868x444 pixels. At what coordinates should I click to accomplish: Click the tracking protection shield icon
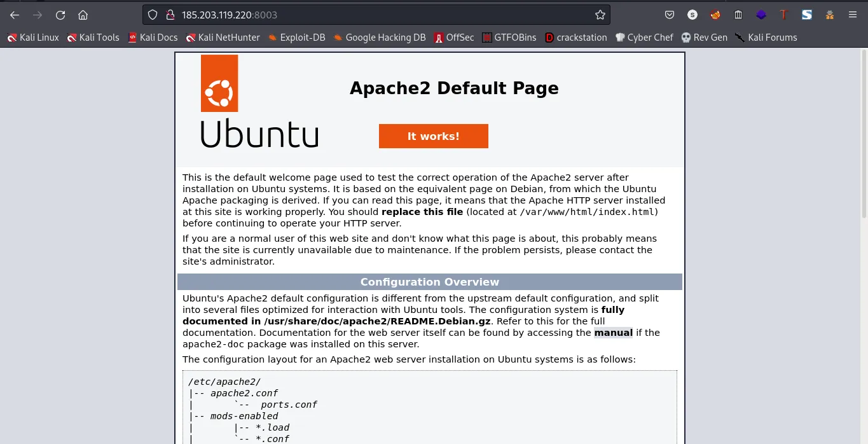pyautogui.click(x=153, y=15)
